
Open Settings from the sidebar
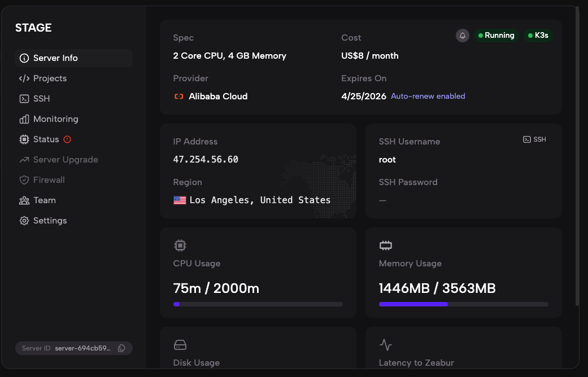pos(50,221)
